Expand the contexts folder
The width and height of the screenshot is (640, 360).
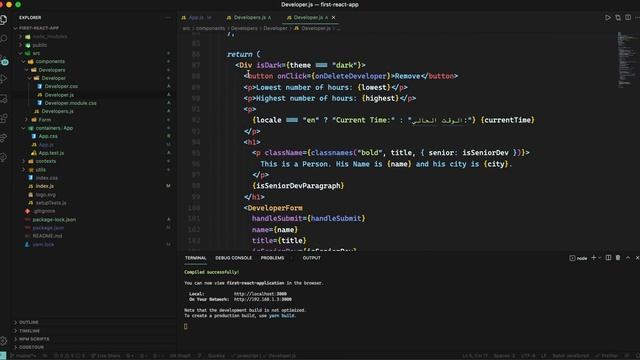point(46,161)
